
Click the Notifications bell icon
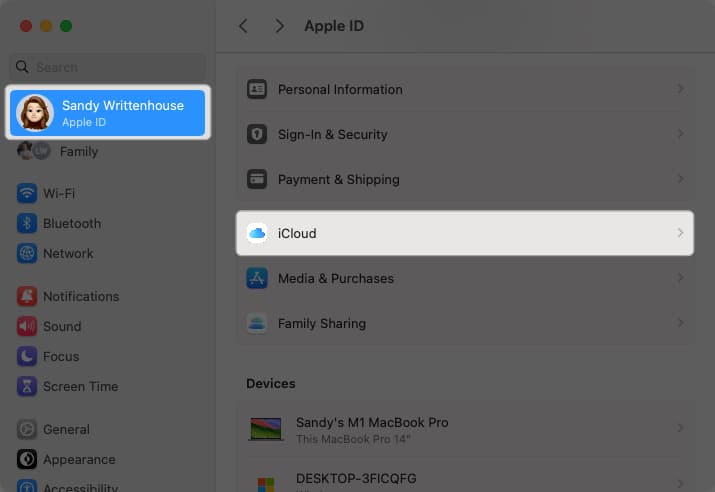tap(27, 297)
